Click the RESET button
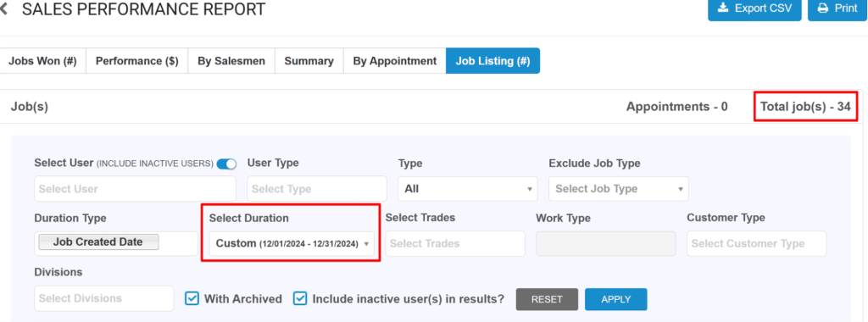The image size is (868, 322). point(547,299)
